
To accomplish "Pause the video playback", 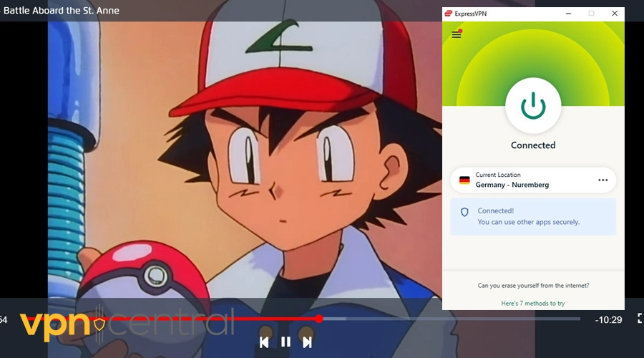I will pyautogui.click(x=286, y=342).
